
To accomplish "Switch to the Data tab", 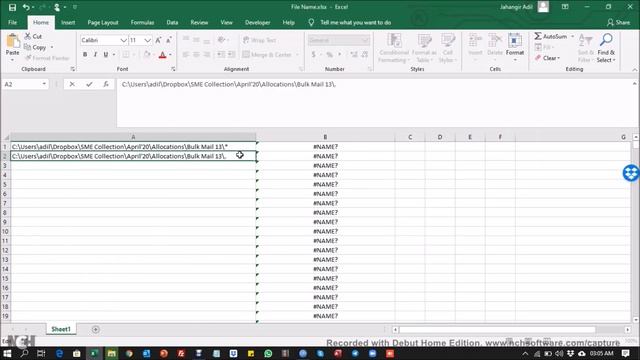I will click(172, 22).
